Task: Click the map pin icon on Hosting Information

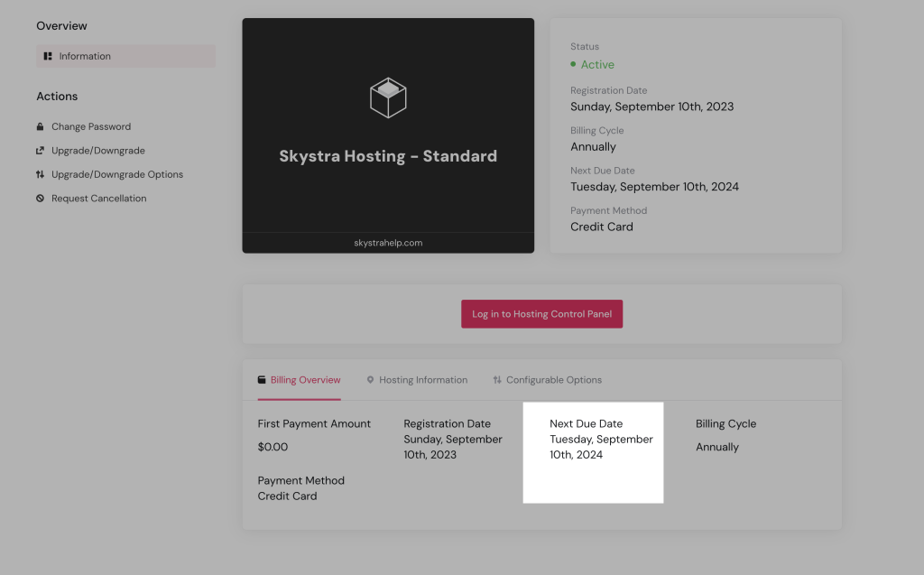Action: tap(370, 380)
